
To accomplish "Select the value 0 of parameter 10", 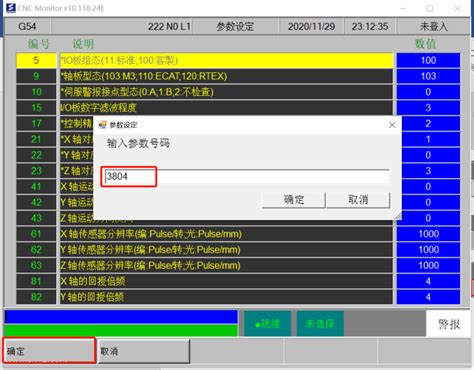I will pyautogui.click(x=428, y=92).
